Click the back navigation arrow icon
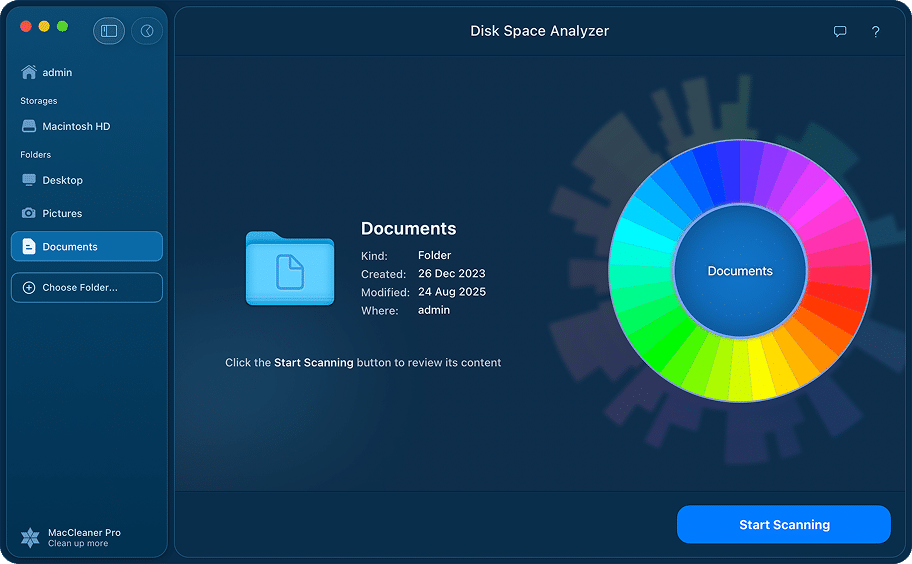 pos(147,31)
